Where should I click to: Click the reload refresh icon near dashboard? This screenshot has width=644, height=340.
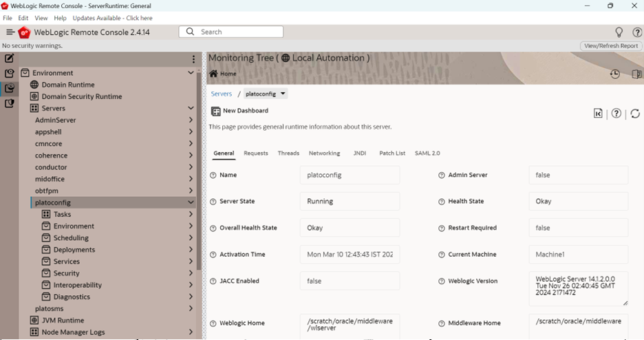tap(635, 114)
